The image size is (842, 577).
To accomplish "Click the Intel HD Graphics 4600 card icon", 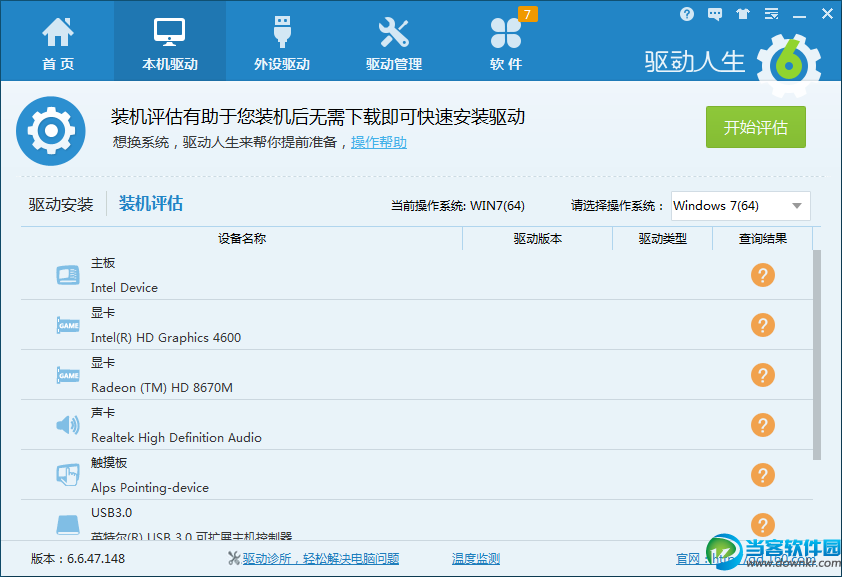I will pos(68,325).
